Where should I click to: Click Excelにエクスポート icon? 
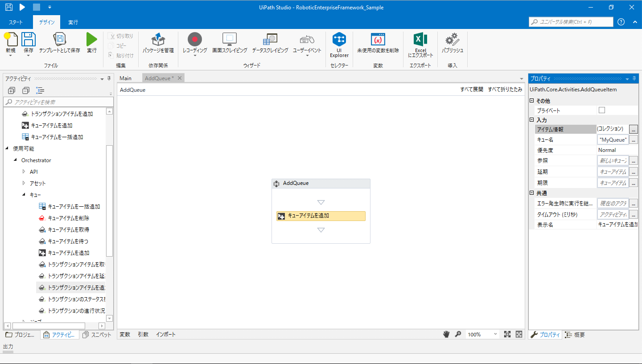[x=420, y=39]
